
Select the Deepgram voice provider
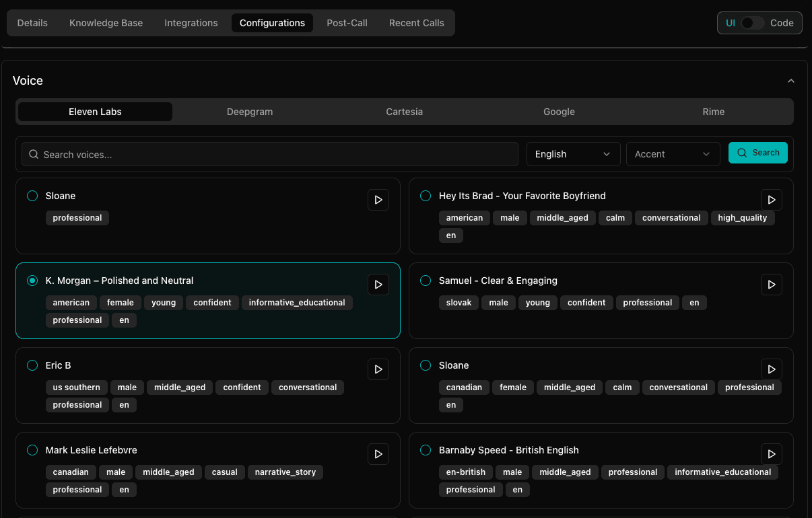250,112
